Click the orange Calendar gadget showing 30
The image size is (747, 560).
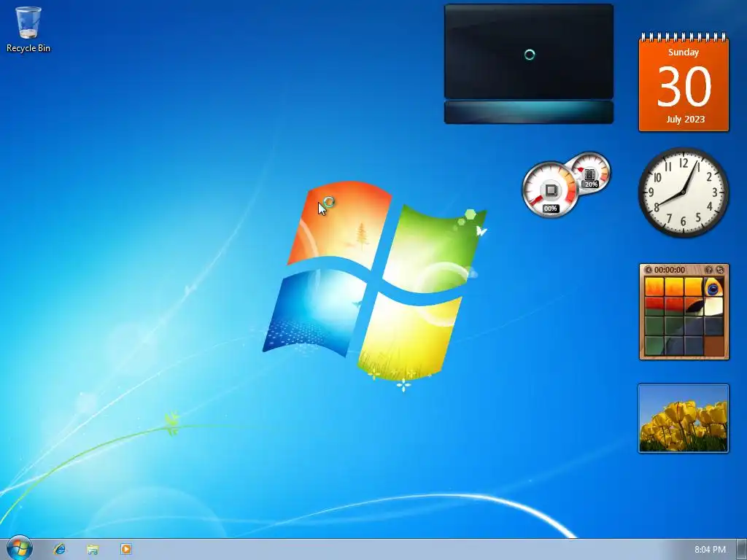[684, 82]
